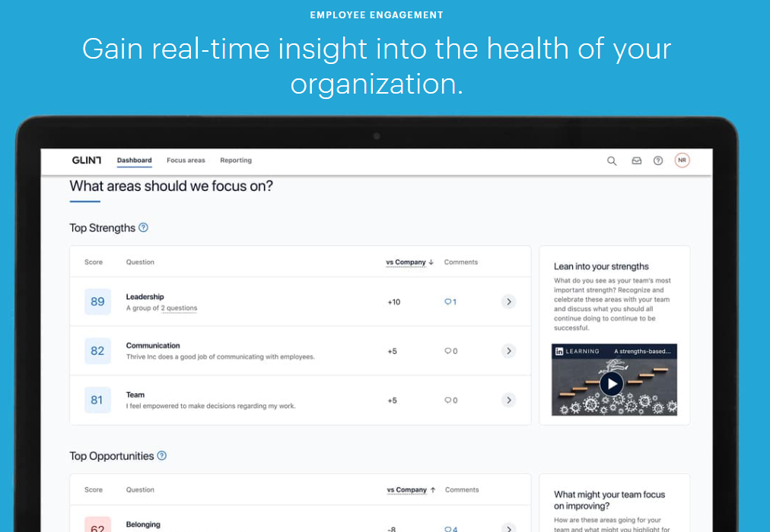Image resolution: width=770 pixels, height=532 pixels.
Task: Click the Top Strengths info icon
Action: pos(143,228)
